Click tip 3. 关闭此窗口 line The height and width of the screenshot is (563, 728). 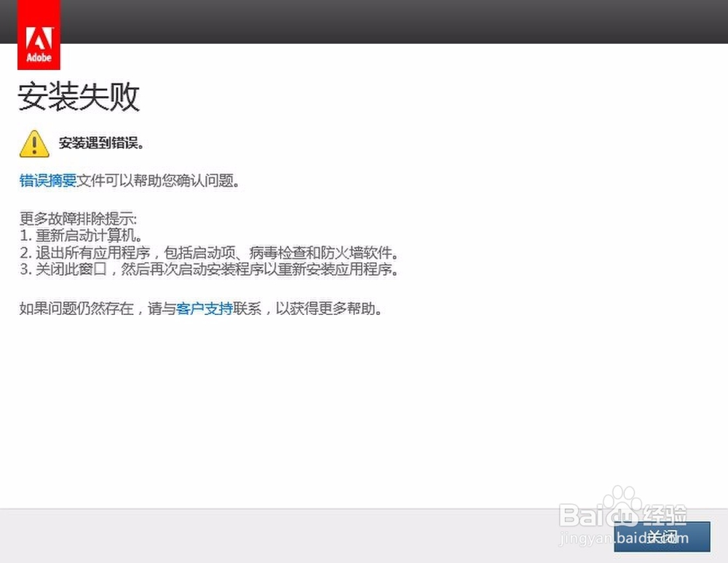coord(209,269)
